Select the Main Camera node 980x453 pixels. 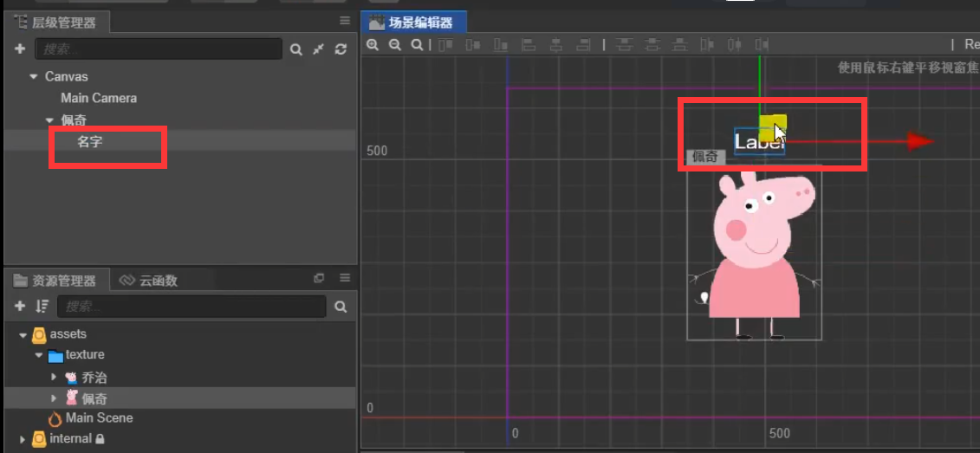click(x=99, y=98)
